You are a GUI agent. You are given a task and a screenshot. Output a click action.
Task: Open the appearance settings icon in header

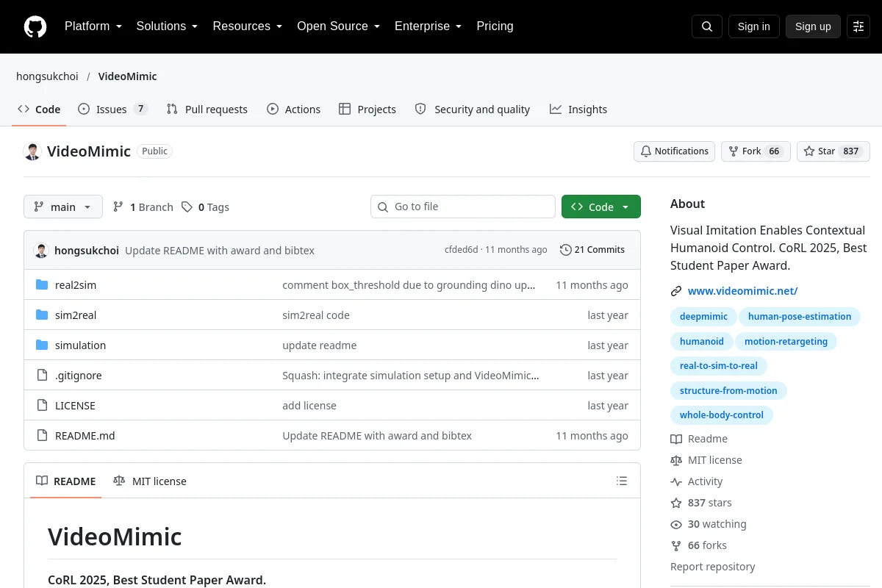point(858,26)
